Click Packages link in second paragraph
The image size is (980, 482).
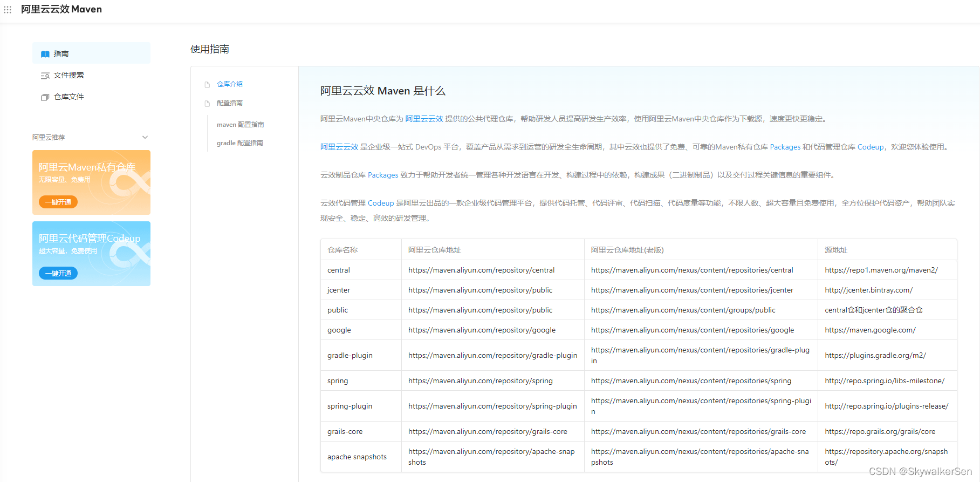point(785,147)
